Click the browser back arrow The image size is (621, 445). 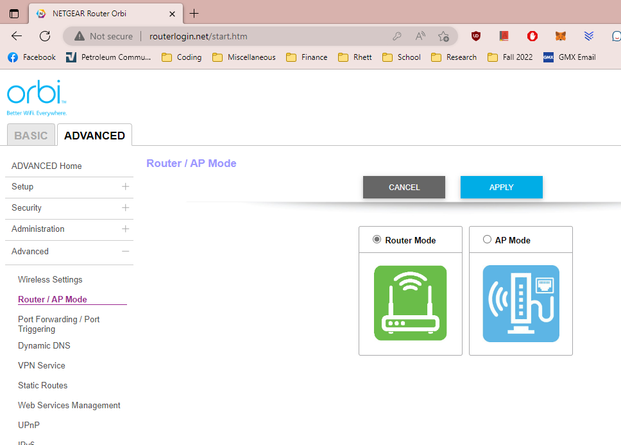click(x=16, y=35)
